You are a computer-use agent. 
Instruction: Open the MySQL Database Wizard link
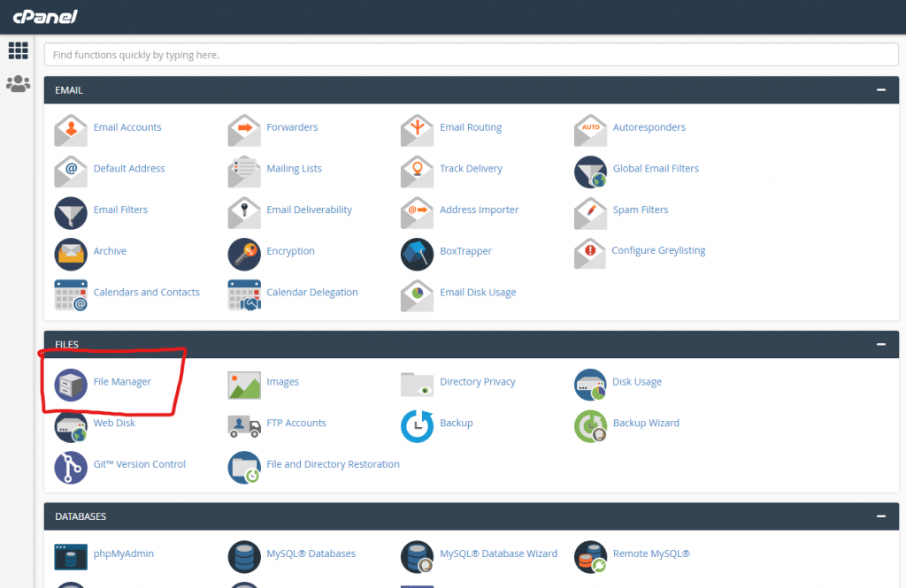(x=498, y=554)
